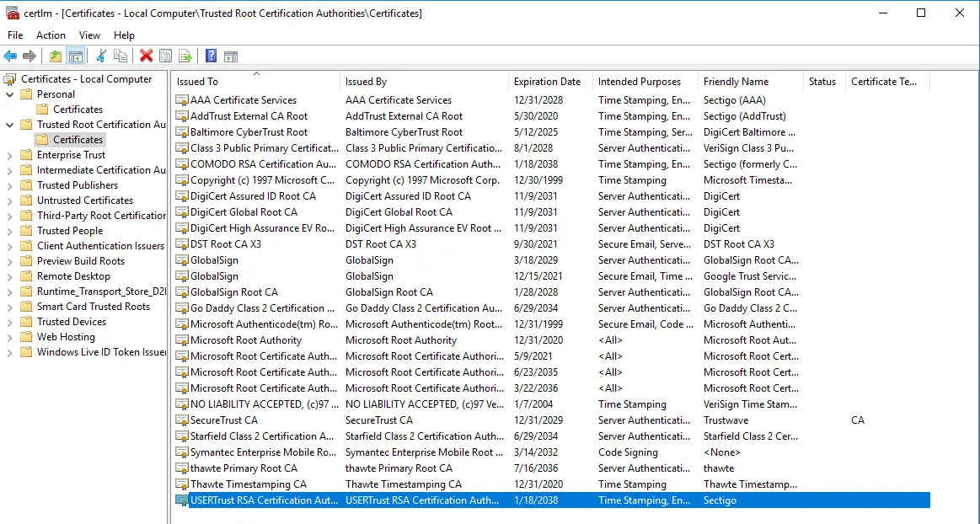Copy the selected certificate with Copy icon

[x=120, y=56]
